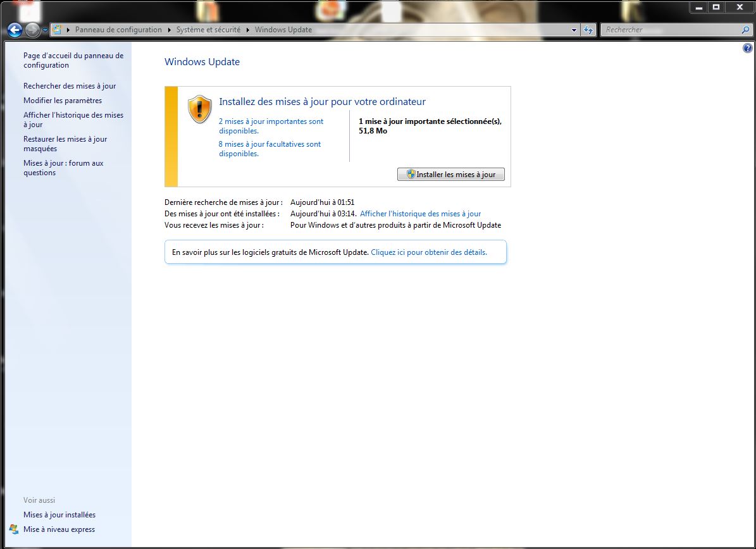756x549 pixels.
Task: Click the magnifier icon in the search box
Action: coord(745,30)
